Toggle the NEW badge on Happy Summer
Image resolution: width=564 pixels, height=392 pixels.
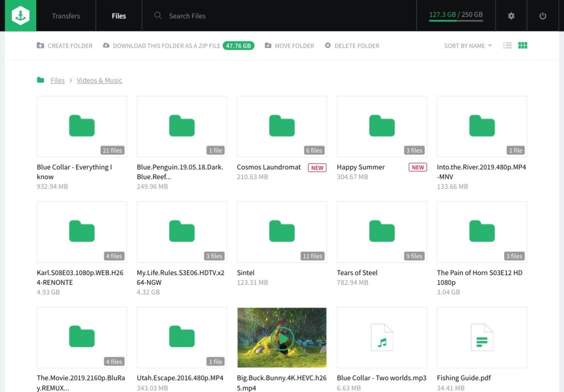click(417, 167)
